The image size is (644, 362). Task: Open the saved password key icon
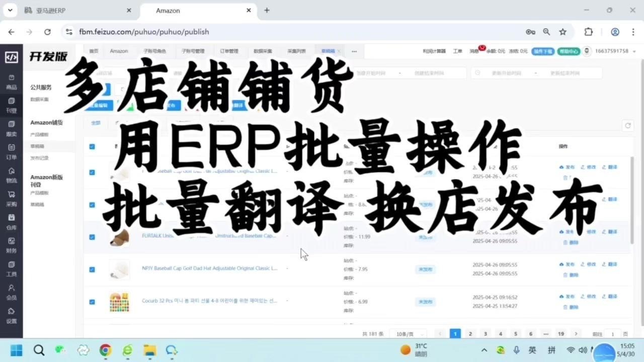pos(530,32)
